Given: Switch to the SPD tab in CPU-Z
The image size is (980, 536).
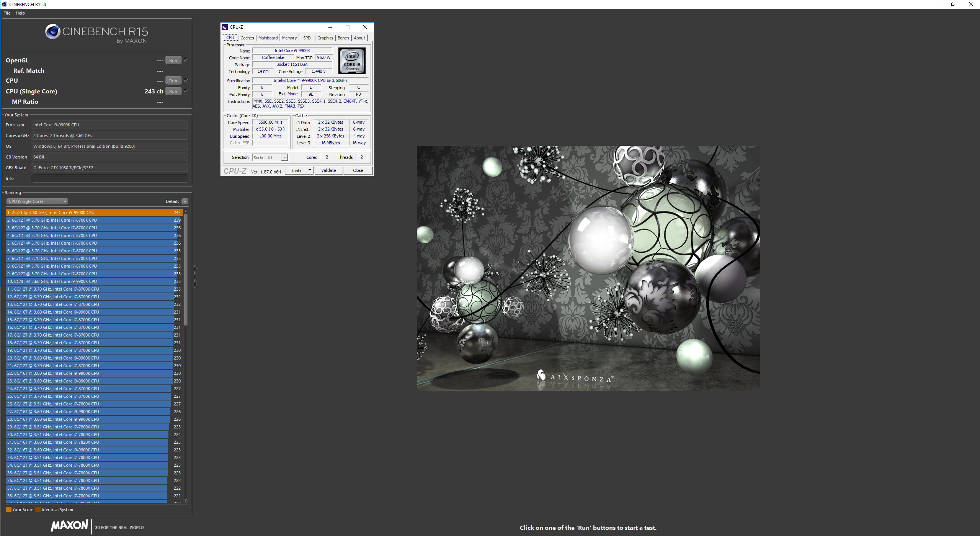Looking at the screenshot, I should (x=307, y=38).
